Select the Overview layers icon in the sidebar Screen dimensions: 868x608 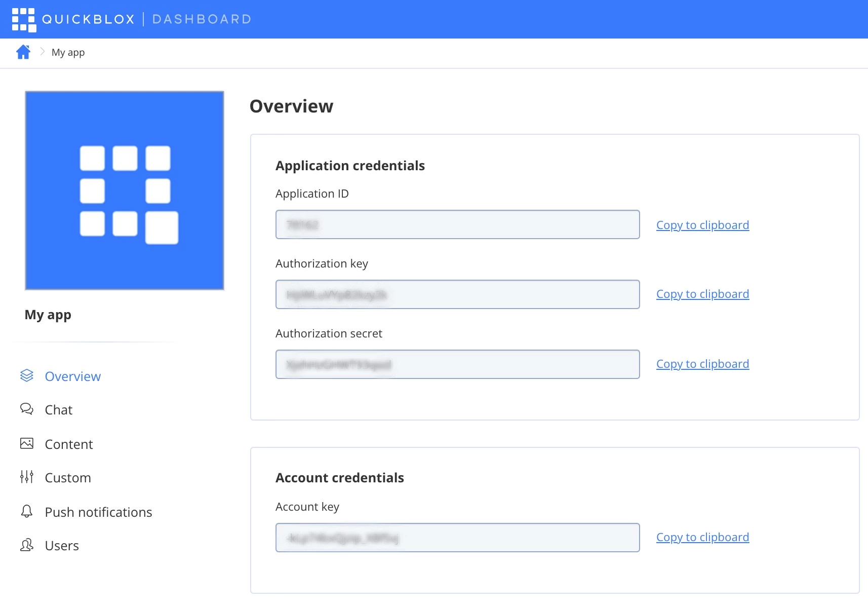(x=26, y=375)
